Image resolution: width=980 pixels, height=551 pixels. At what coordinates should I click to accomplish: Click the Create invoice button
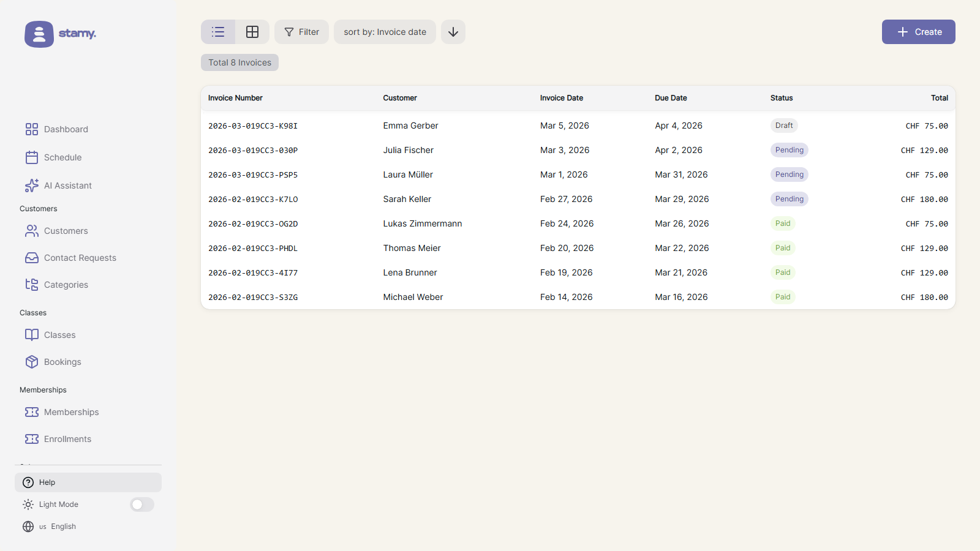click(918, 32)
